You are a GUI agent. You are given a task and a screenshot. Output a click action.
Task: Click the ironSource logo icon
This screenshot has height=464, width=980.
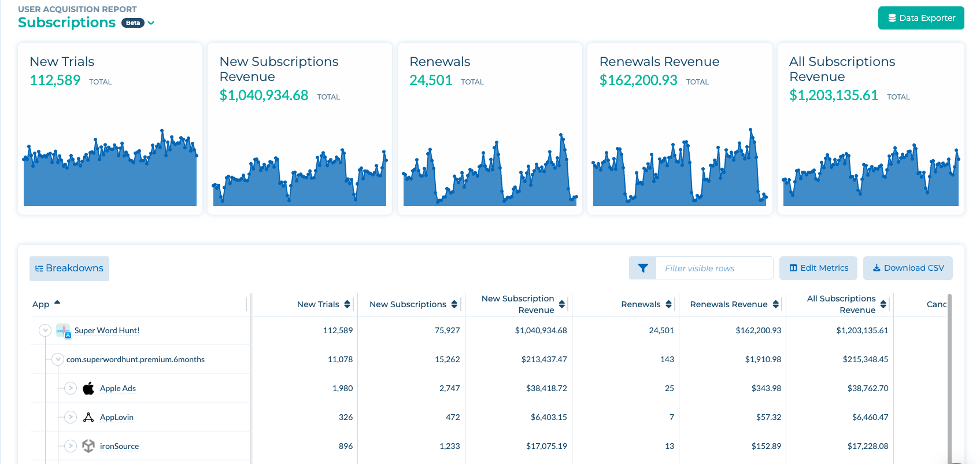click(x=88, y=446)
